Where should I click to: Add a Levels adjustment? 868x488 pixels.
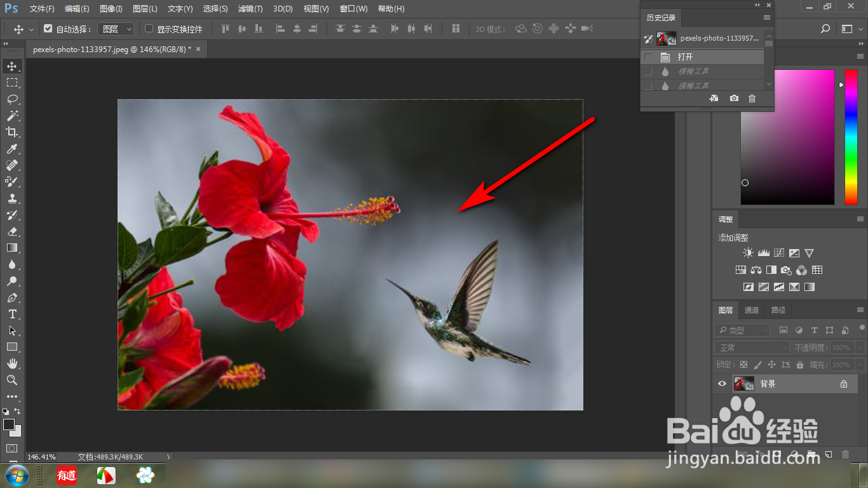763,253
